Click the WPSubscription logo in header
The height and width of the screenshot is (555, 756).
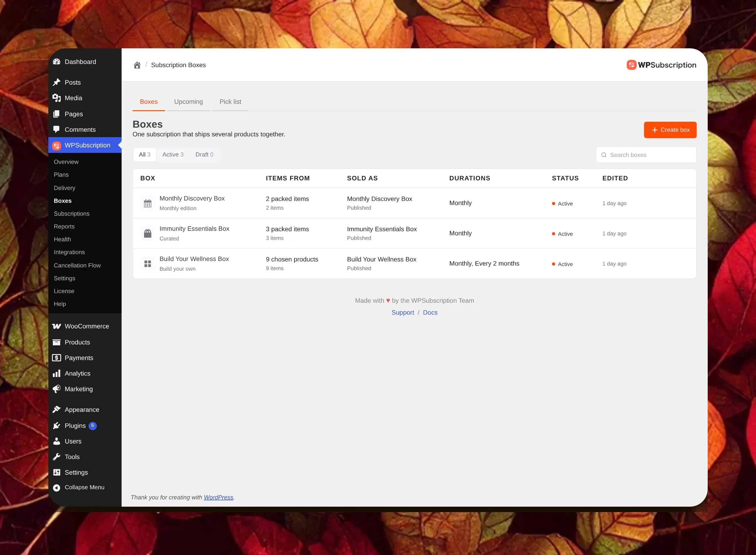[x=661, y=65]
